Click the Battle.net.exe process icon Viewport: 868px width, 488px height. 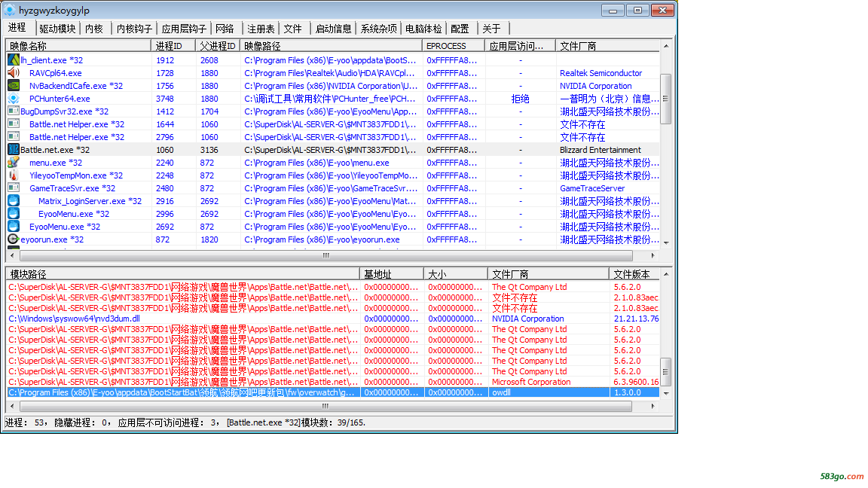pos(14,149)
